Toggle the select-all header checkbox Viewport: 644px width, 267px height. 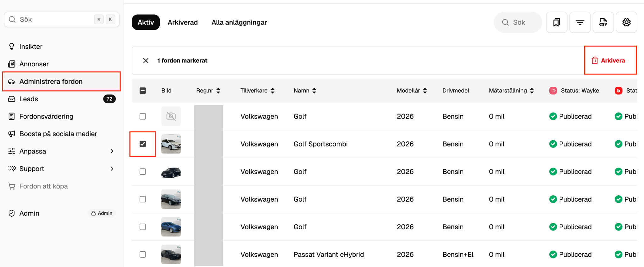coord(143,91)
